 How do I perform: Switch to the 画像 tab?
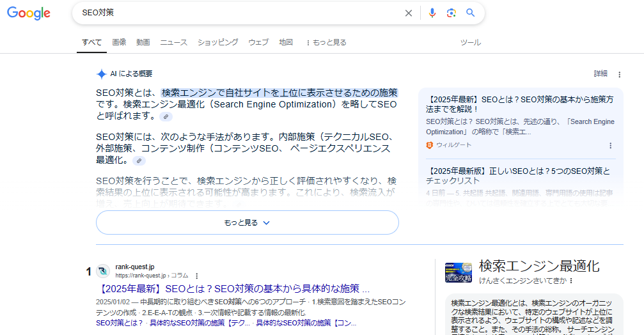(x=119, y=42)
